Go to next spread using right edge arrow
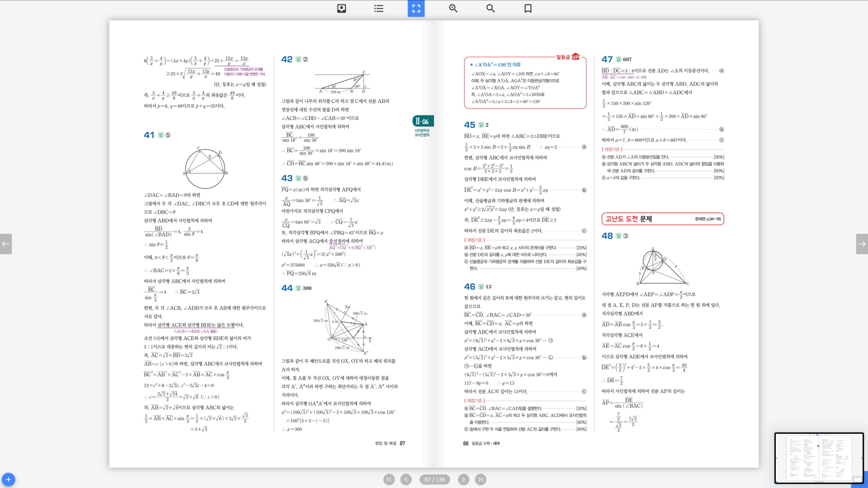 (x=861, y=244)
